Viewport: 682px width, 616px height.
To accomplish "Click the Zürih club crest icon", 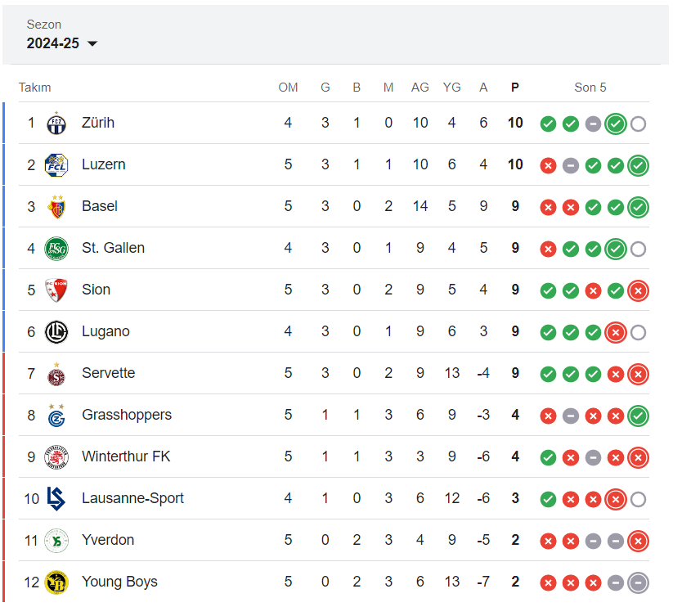I will tap(56, 123).
